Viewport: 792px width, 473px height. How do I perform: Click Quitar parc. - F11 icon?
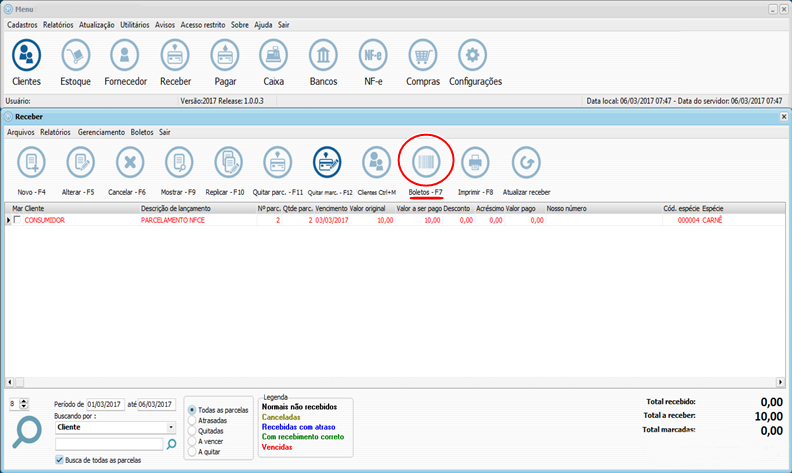tap(277, 162)
